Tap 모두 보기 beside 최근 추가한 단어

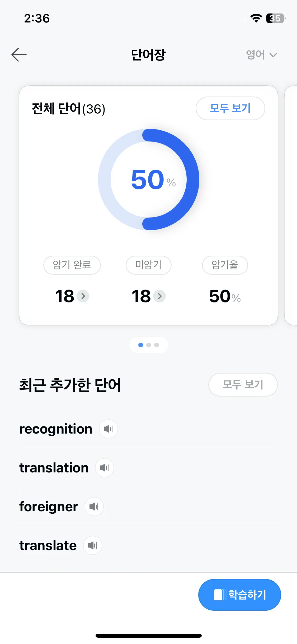pos(243,385)
